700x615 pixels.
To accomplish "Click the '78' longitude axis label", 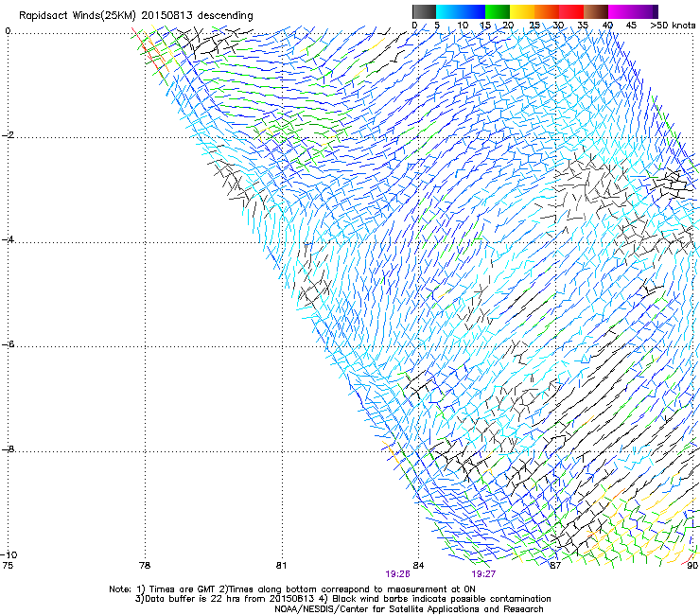I will click(x=145, y=566).
